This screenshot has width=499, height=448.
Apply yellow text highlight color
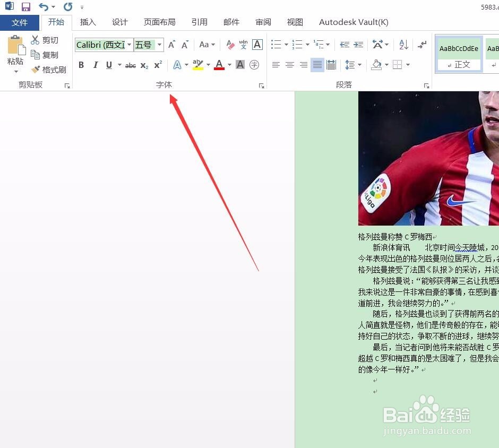point(198,65)
